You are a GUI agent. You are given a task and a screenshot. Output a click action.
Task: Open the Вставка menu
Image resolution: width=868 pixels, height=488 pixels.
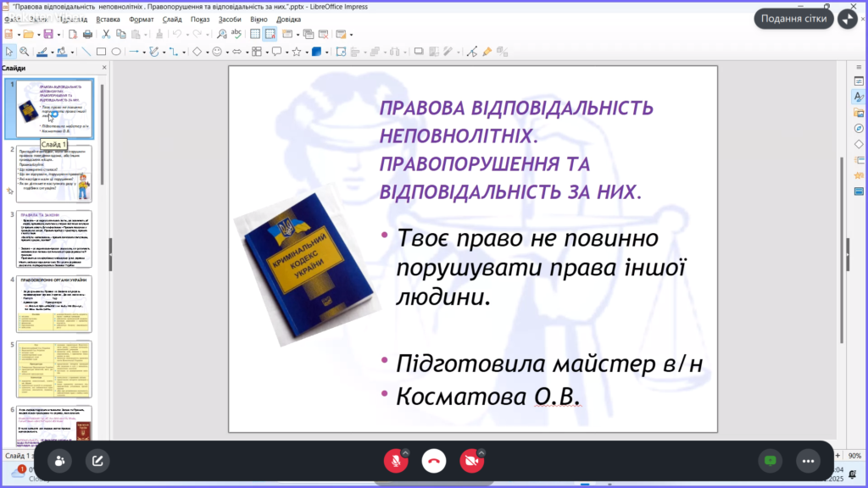(108, 18)
